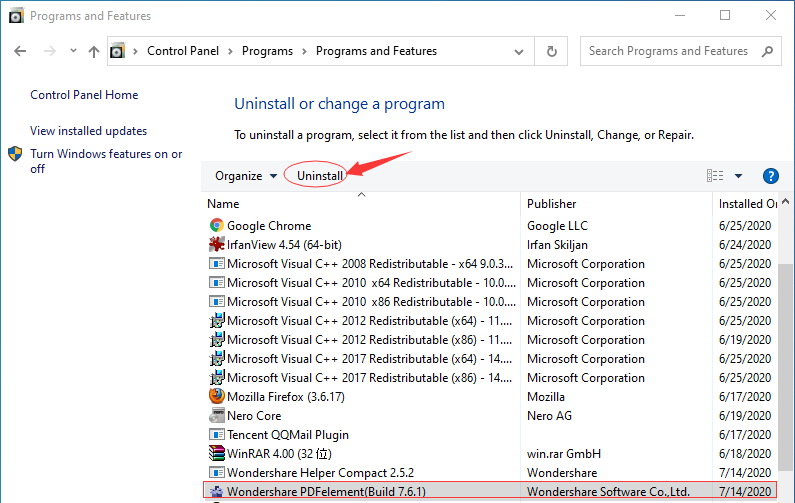Click publisher win.rar GmbH cell
Image resolution: width=795 pixels, height=503 pixels.
click(x=564, y=454)
